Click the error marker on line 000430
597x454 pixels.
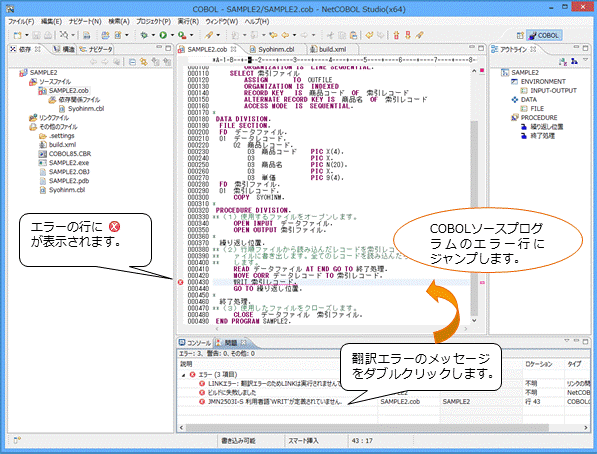coord(180,282)
